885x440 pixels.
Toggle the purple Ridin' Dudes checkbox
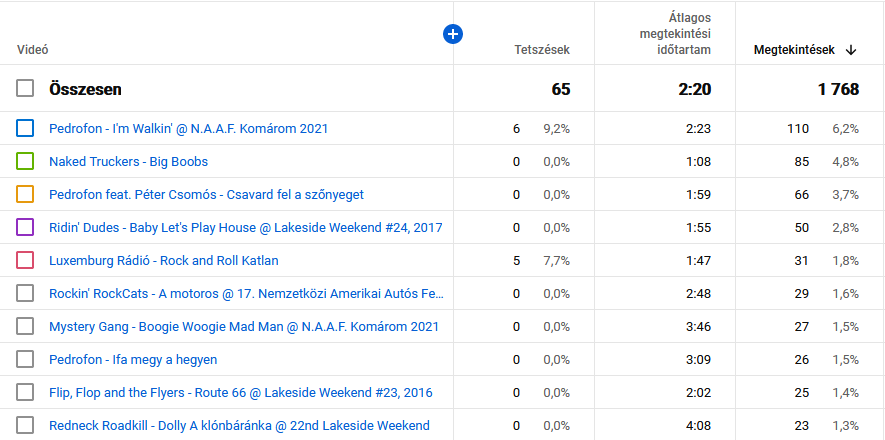click(26, 227)
